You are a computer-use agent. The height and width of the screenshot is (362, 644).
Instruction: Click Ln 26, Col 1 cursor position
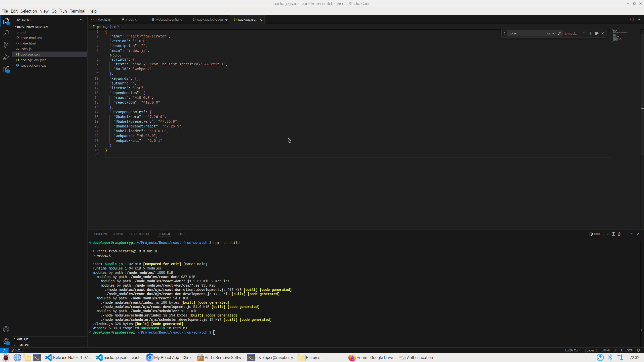(x=573, y=350)
